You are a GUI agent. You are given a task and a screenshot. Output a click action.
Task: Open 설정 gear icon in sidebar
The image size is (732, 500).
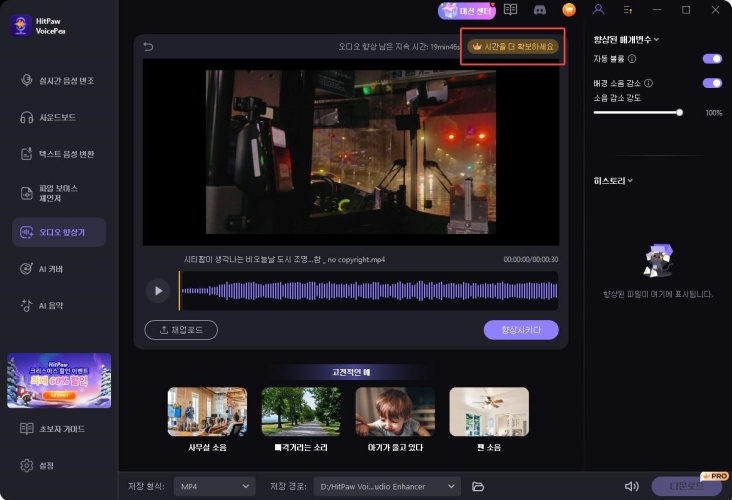pyautogui.click(x=27, y=465)
